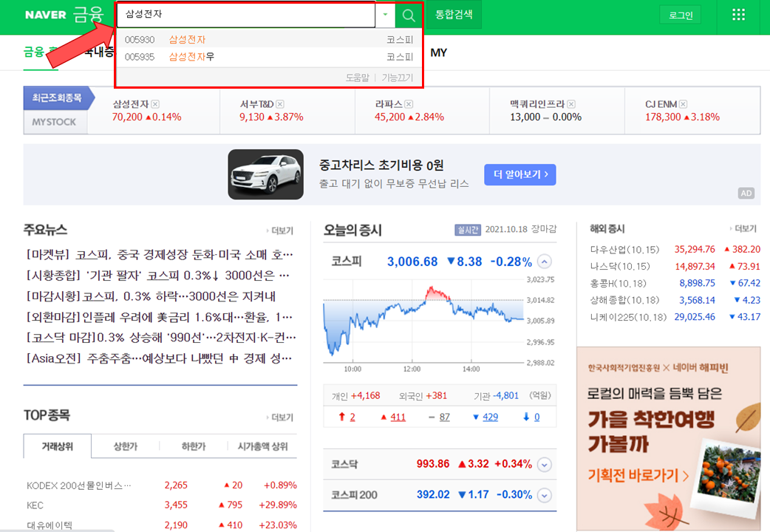
Task: Open the 대유에이텍 stock row
Action: [162, 525]
